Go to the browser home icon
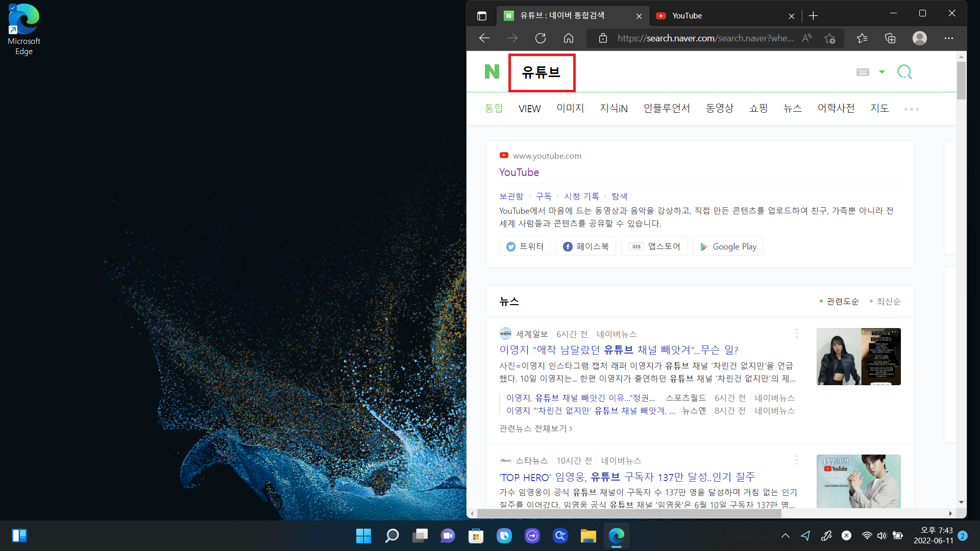 point(569,38)
